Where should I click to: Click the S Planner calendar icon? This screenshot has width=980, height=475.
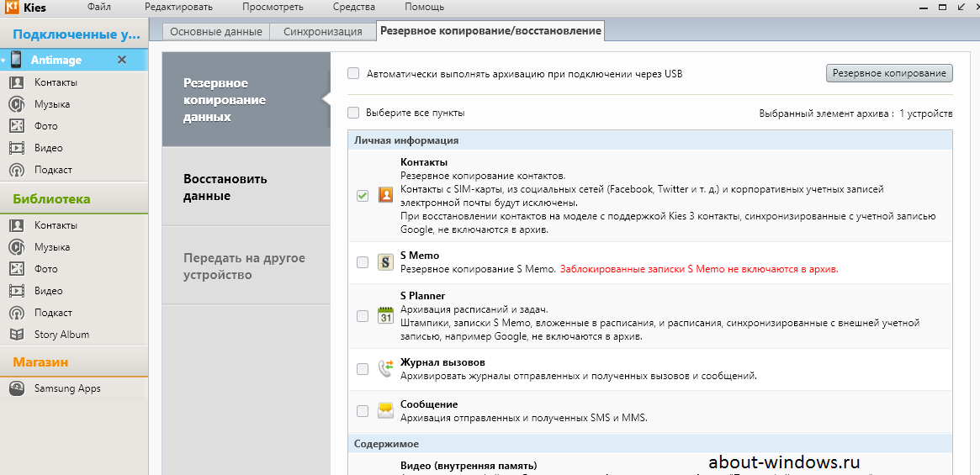pos(385,315)
